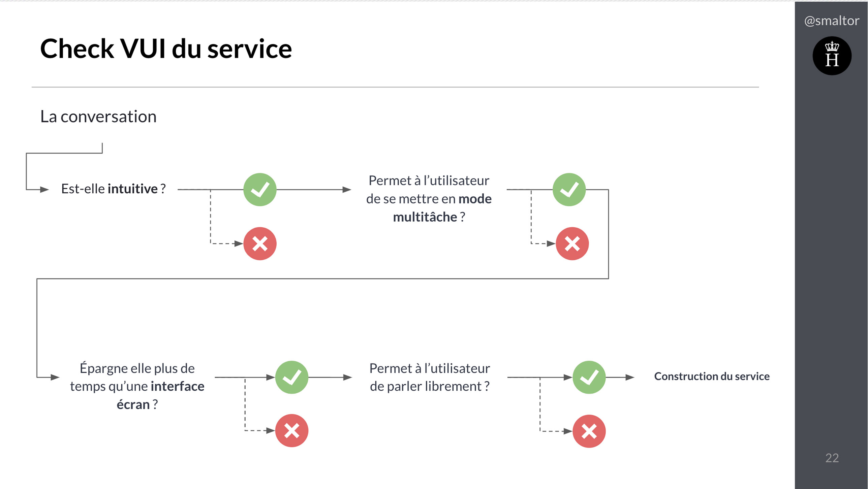Screen dimensions: 868x489
Task: Click the "Est-elle intuitive ?" question text
Action: (113, 189)
